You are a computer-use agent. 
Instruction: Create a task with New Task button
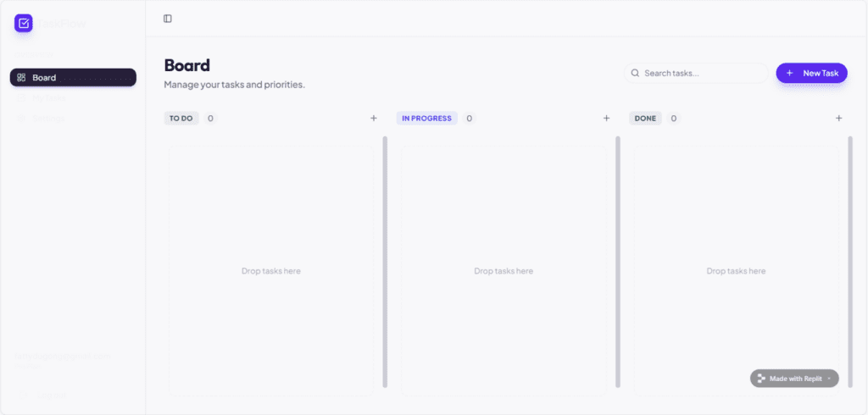click(811, 73)
